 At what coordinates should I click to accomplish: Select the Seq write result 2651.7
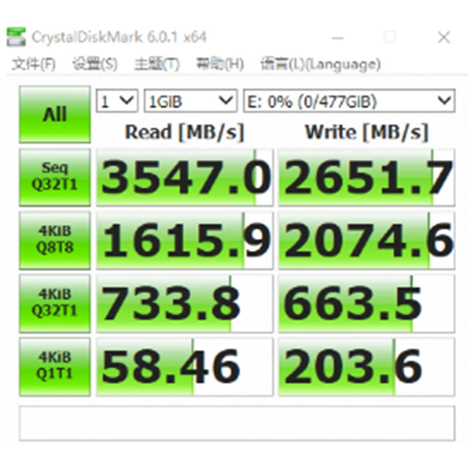coord(367,177)
